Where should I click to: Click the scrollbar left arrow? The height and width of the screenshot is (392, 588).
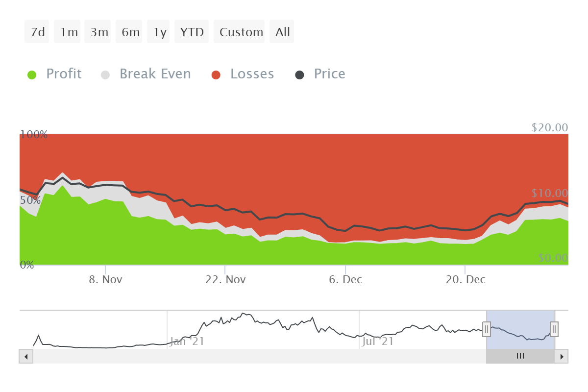point(26,356)
